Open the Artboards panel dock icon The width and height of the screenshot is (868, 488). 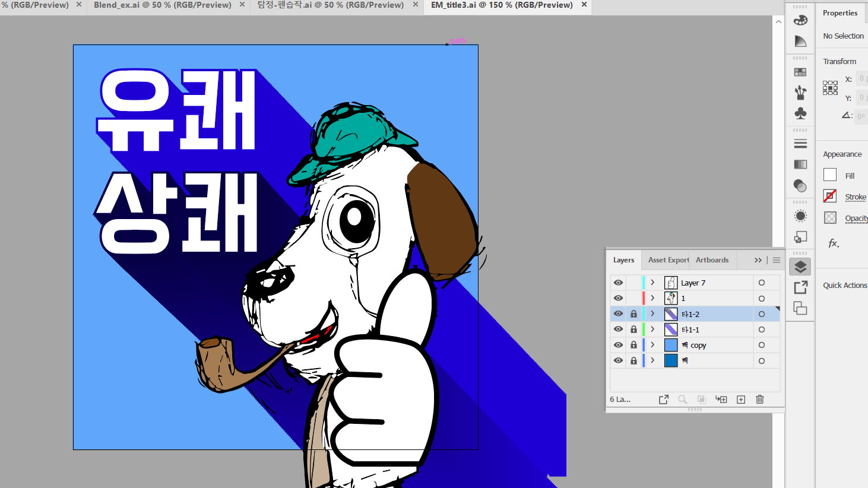coord(800,308)
